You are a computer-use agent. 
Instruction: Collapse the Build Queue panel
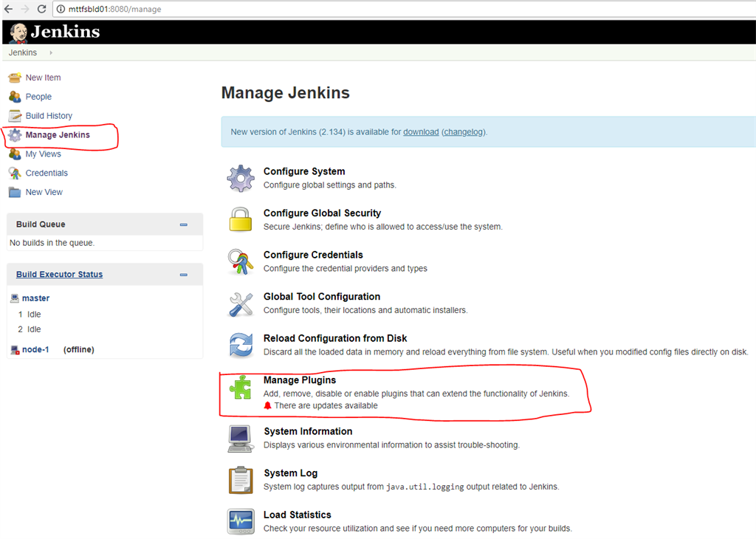(x=183, y=224)
